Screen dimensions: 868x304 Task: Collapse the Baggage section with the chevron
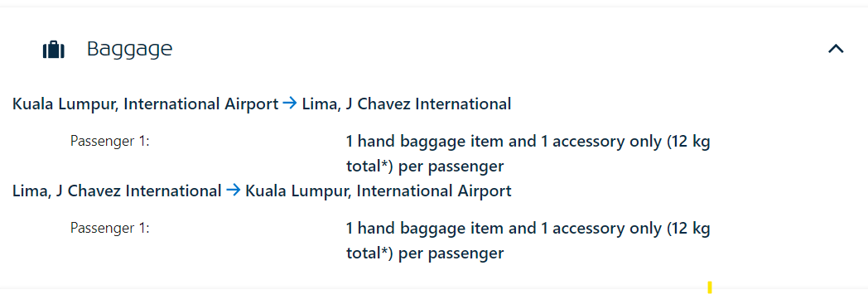tap(836, 49)
